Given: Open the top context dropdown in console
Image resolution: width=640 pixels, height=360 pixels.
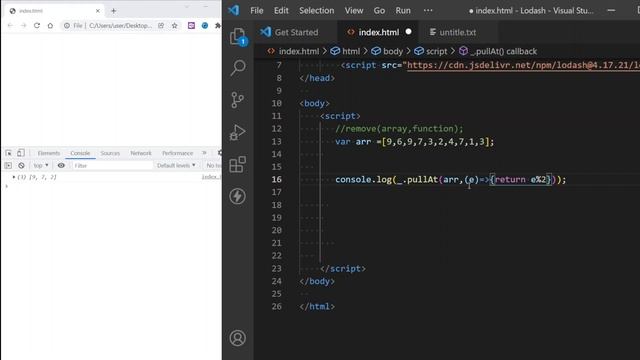Looking at the screenshot, I should [41, 165].
